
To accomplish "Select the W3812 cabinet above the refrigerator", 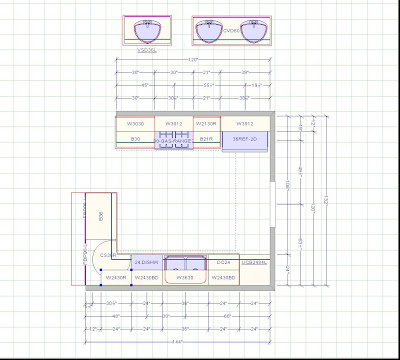I will [x=245, y=124].
